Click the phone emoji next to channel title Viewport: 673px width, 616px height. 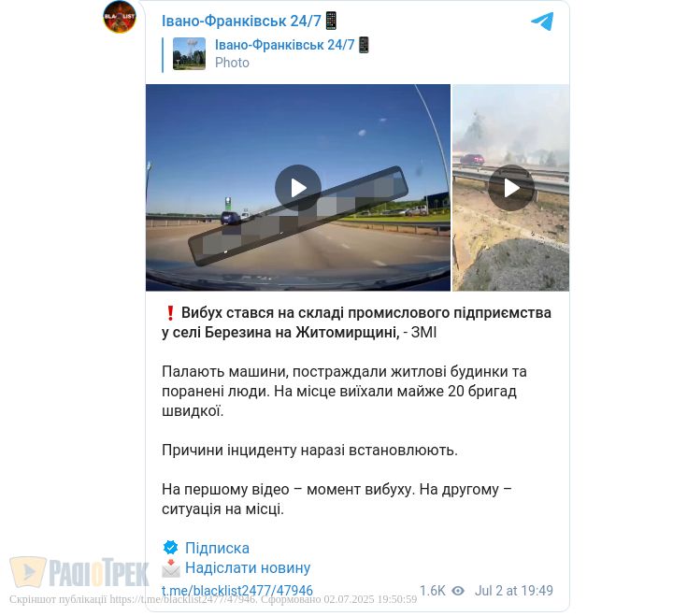[x=331, y=21]
